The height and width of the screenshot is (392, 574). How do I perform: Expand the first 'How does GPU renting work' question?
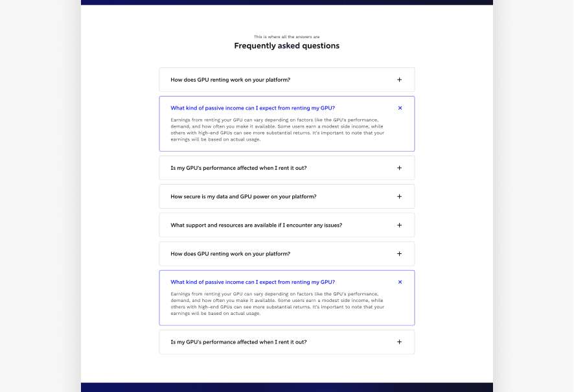286,80
